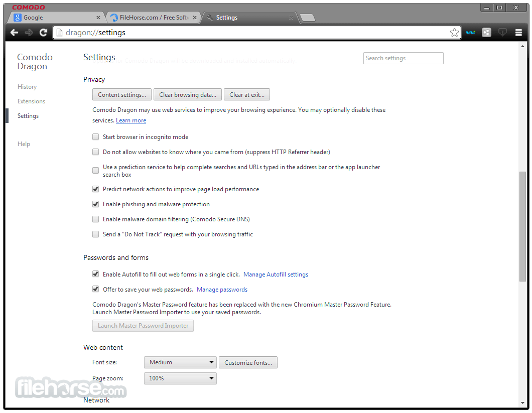532x413 pixels.
Task: Uncheck Offer to save web passwords
Action: click(x=96, y=289)
